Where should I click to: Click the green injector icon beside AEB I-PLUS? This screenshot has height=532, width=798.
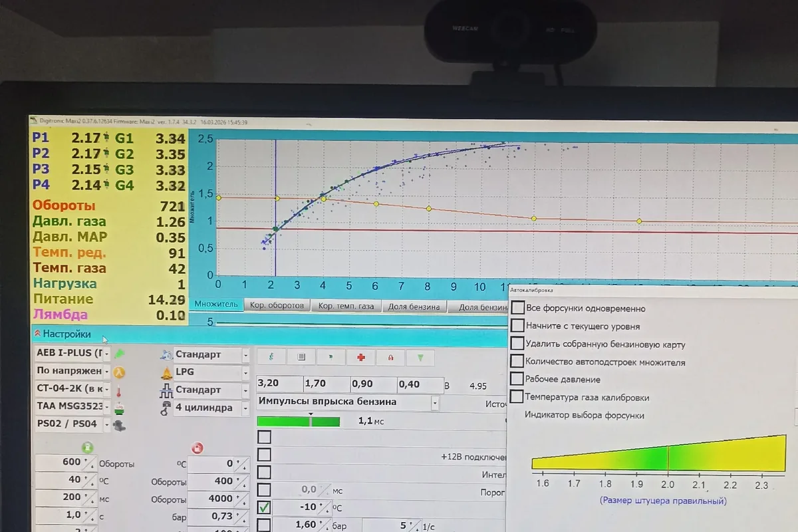[x=120, y=353]
